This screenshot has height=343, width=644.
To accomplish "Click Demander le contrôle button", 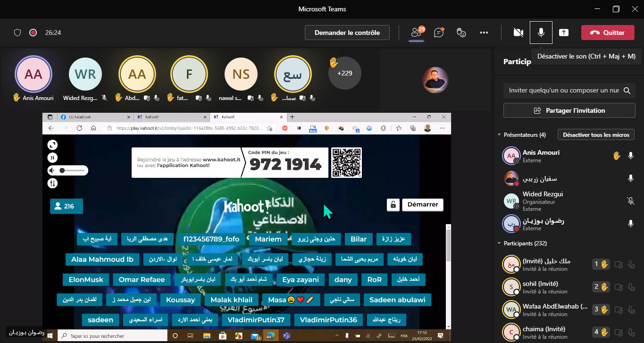I will [347, 33].
